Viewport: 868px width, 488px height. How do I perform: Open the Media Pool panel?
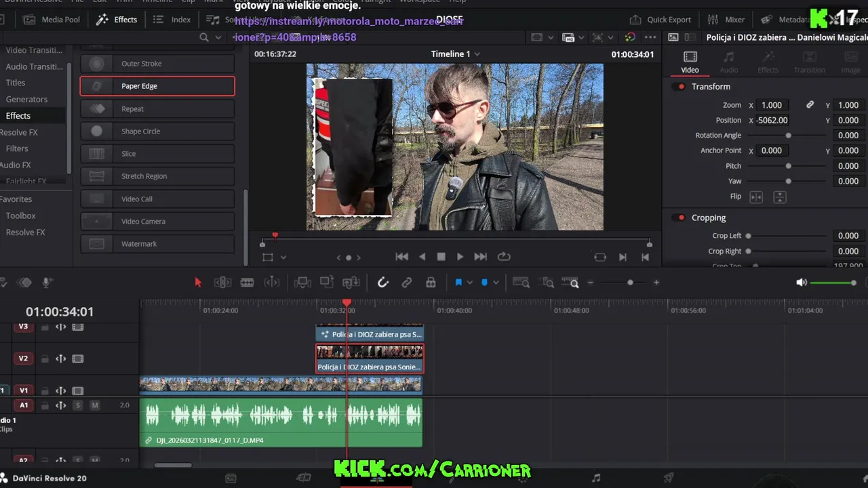pos(52,20)
